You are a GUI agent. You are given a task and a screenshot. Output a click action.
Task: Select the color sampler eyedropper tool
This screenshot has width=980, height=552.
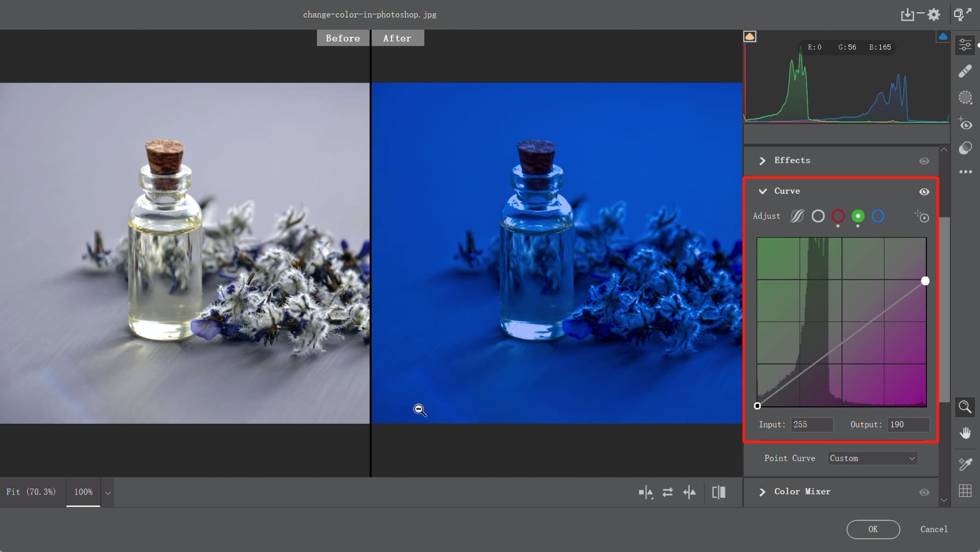pos(965,464)
